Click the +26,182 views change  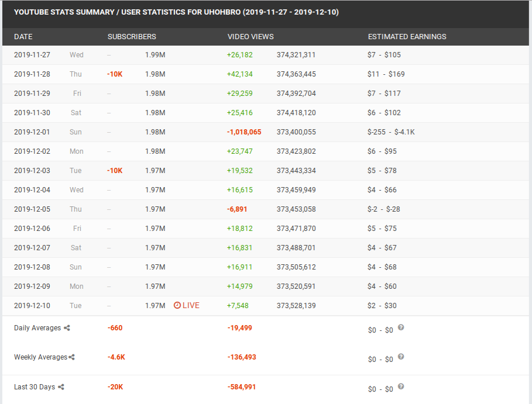pos(239,55)
